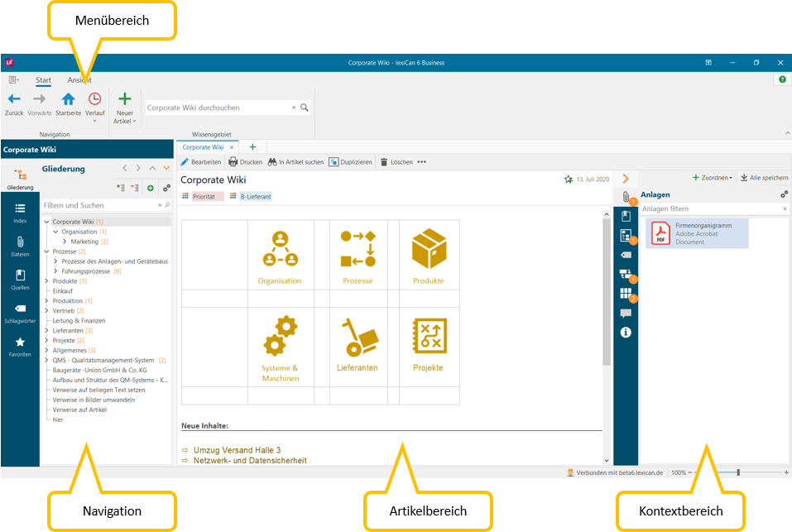
Task: Switch to the Start ribbon tab
Action: click(x=43, y=79)
